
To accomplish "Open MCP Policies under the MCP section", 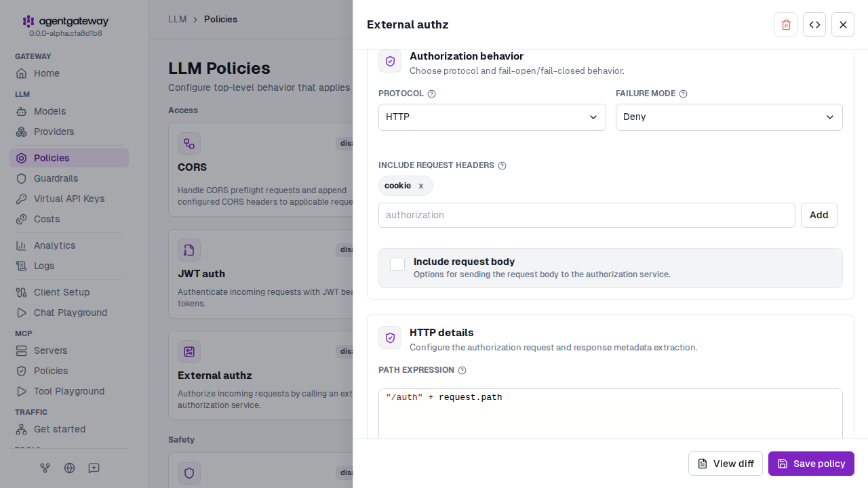I will (69, 371).
